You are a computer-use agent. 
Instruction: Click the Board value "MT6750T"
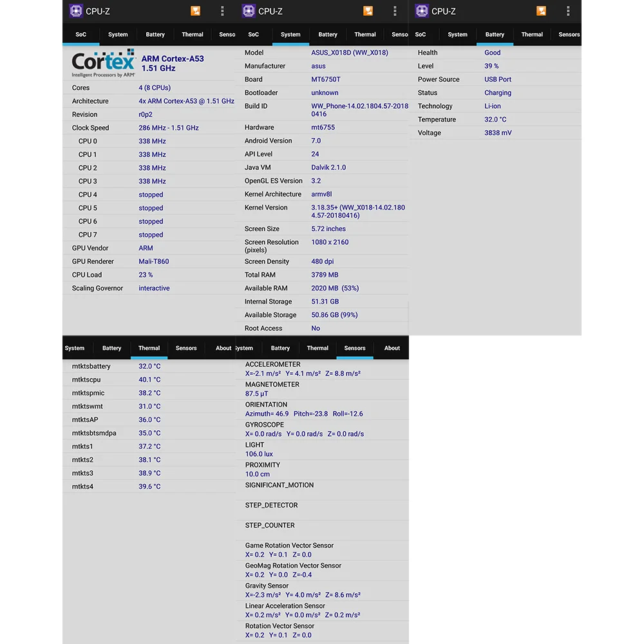[326, 79]
